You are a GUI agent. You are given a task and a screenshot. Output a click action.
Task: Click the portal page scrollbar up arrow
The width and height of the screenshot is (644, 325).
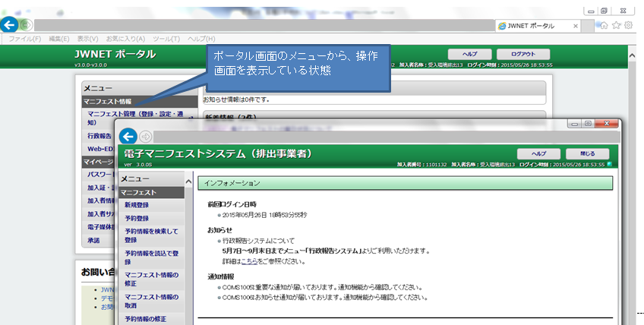[x=632, y=55]
